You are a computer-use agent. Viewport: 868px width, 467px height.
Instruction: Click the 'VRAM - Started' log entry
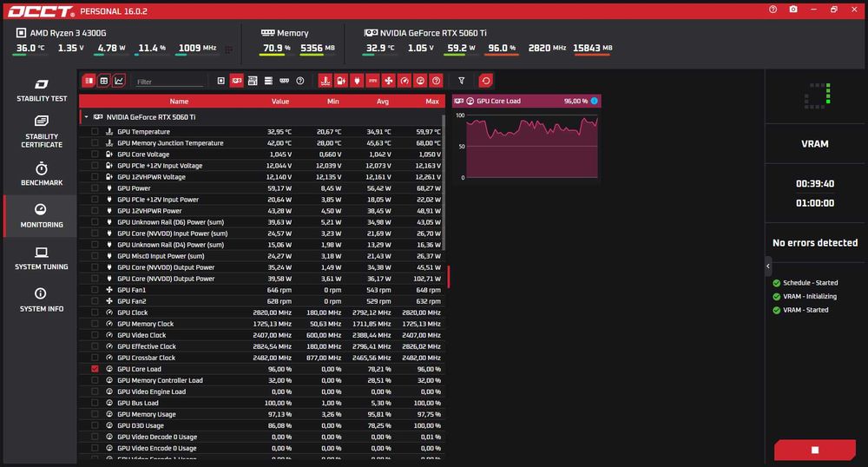806,310
